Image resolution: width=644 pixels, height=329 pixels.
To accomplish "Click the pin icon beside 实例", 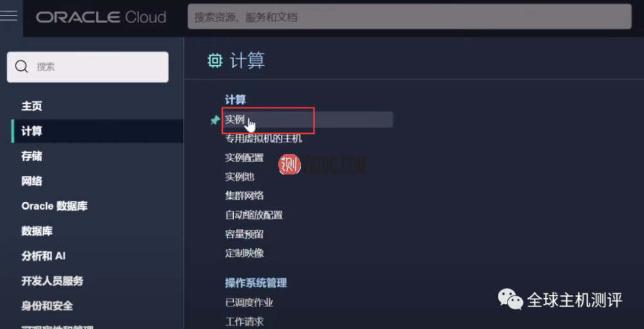I will click(215, 120).
